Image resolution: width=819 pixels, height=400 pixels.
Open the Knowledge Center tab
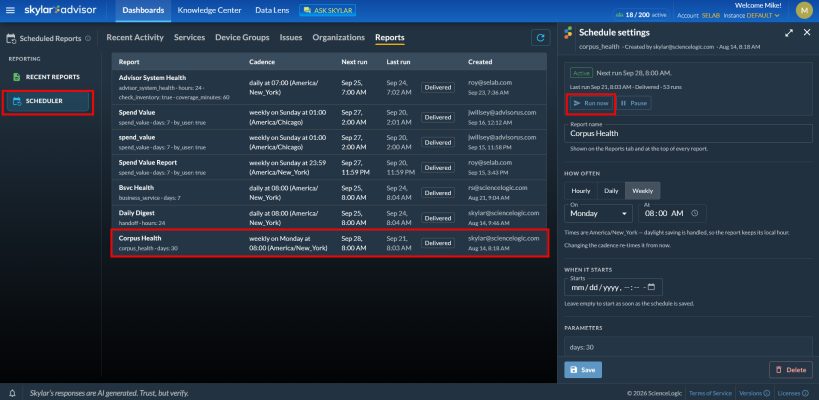[x=209, y=10]
